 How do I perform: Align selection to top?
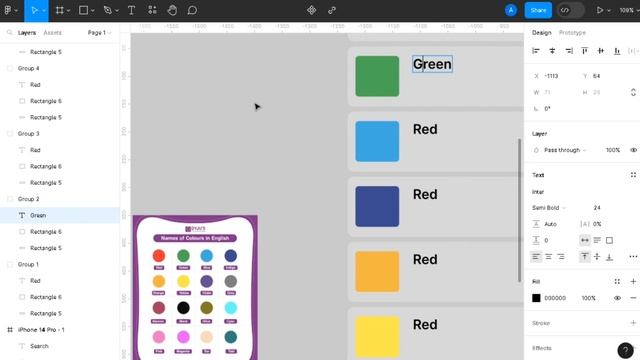pyautogui.click(x=584, y=51)
